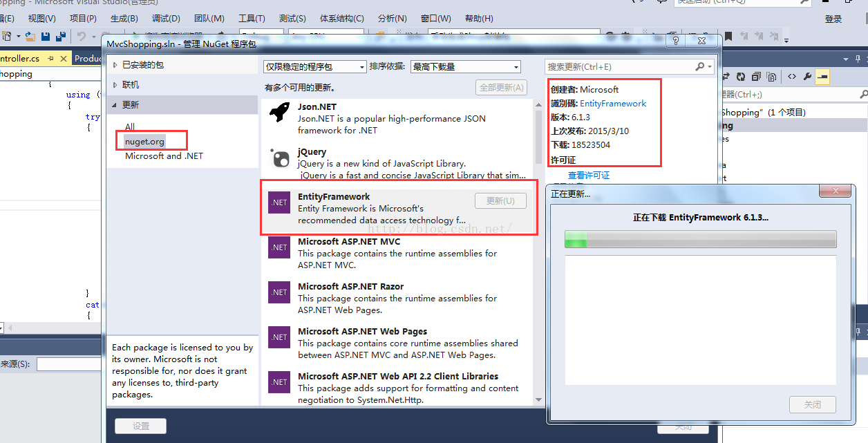Select the Microsoft ASP.NET MVC package title
This screenshot has width=868, height=443.
pyautogui.click(x=349, y=242)
